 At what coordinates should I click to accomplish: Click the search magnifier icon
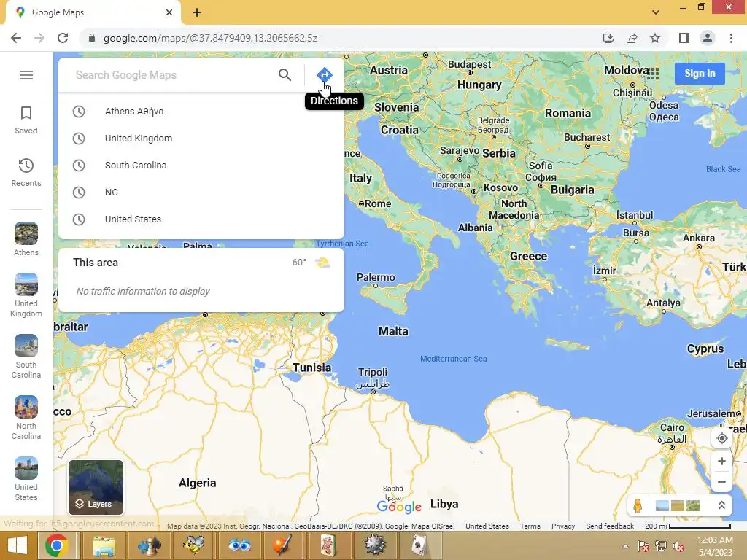click(285, 75)
